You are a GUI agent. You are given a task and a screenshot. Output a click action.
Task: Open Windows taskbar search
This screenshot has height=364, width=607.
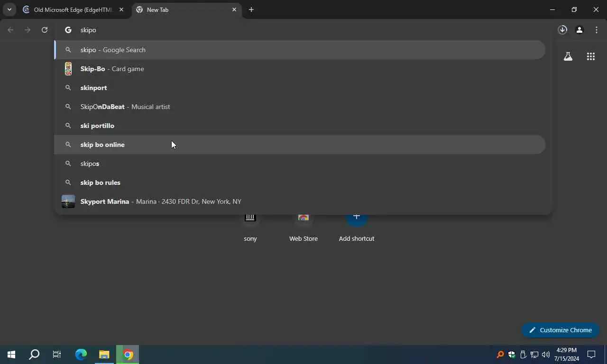pyautogui.click(x=34, y=355)
